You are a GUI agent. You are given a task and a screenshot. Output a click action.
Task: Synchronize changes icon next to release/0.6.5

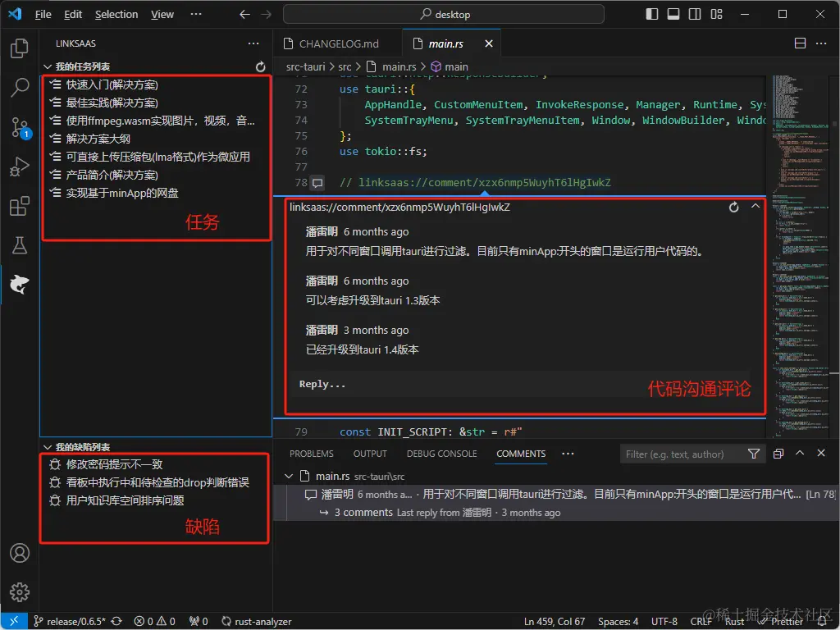116,622
